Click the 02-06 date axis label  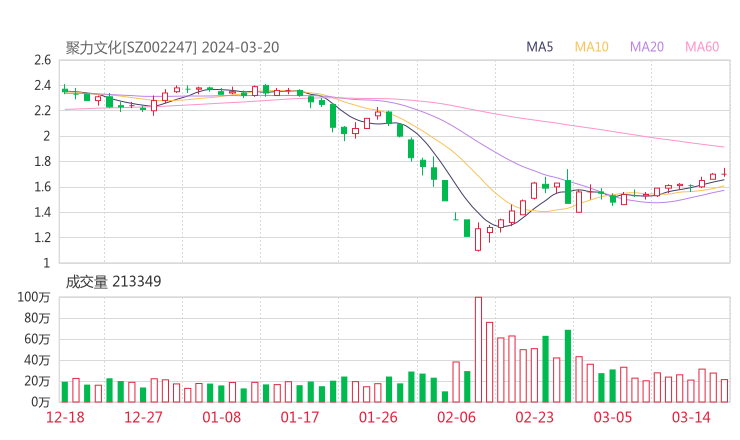point(456,417)
